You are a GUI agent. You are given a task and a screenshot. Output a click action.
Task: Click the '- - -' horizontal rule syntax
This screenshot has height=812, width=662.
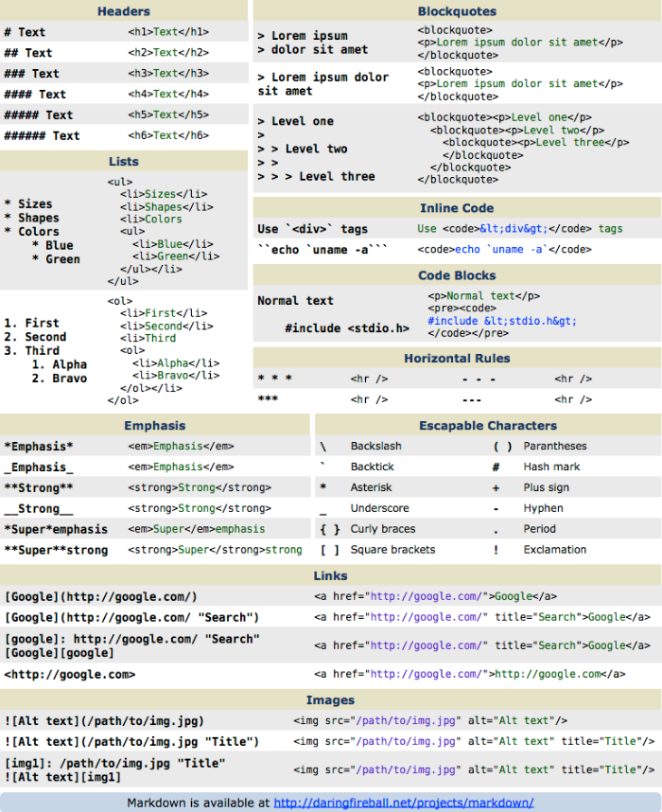point(479,380)
